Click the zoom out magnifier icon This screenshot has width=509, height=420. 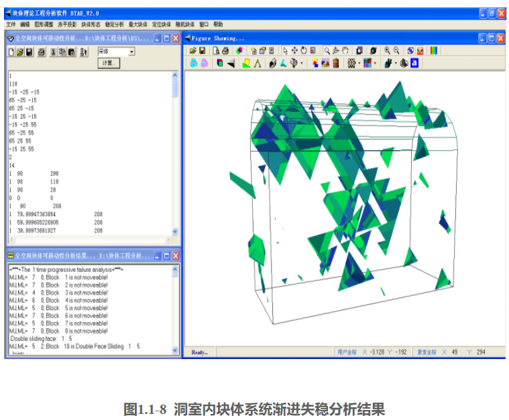coord(397,50)
